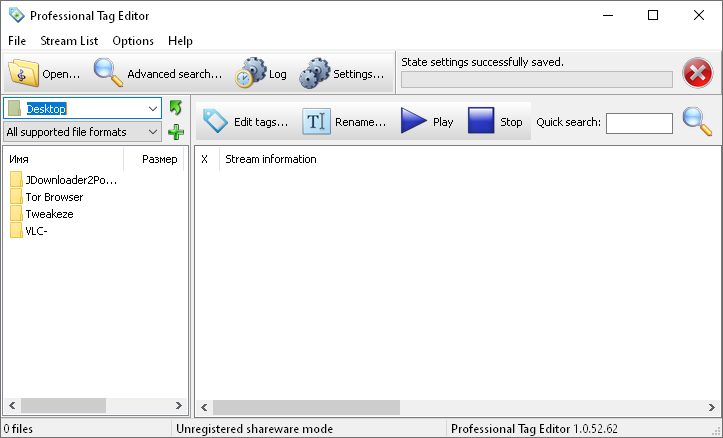Click into the Quick search field
Viewport: 723px width, 438px height.
point(639,123)
